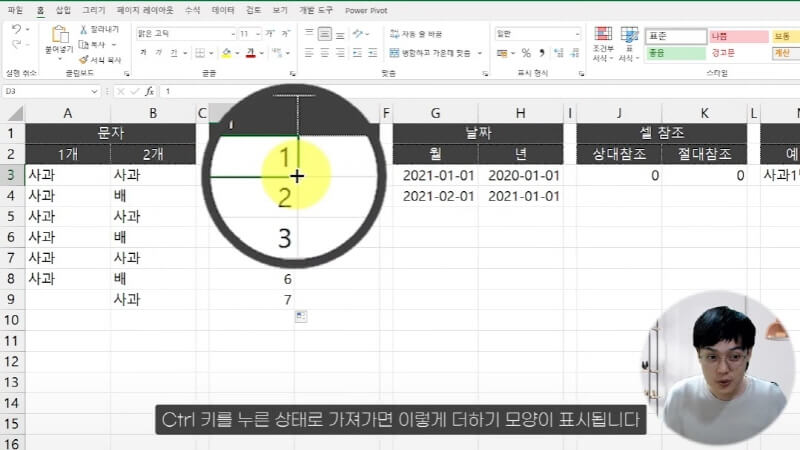Apply the Good (좋음) green cell style
This screenshot has width=800, height=450.
coord(676,53)
